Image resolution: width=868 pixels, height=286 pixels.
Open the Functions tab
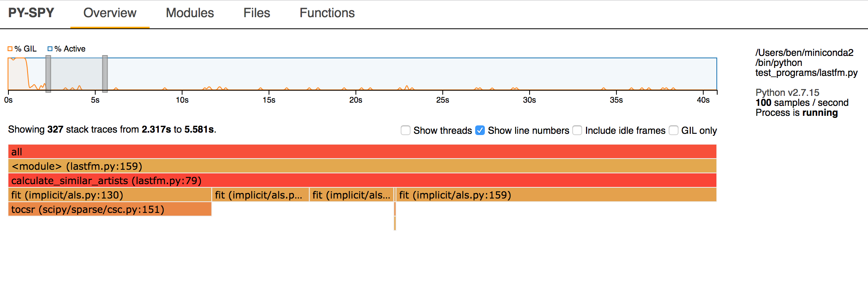(326, 13)
